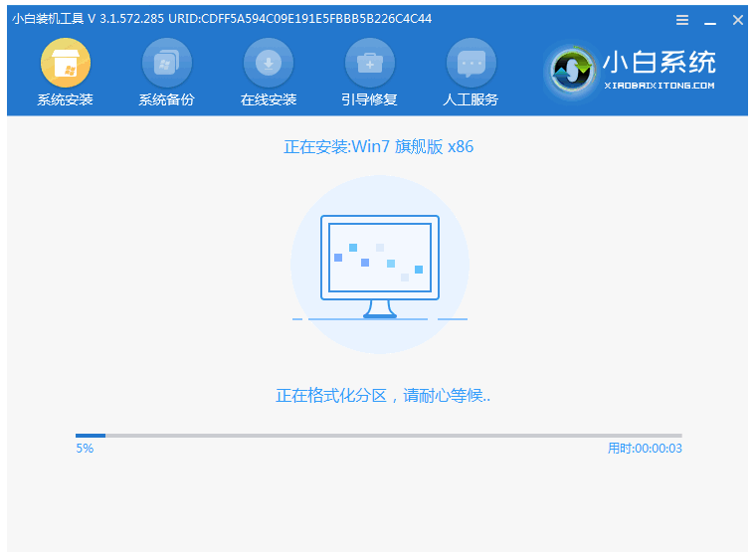The height and width of the screenshot is (558, 756).
Task: Choose the 人工服务 tab label
Action: click(x=471, y=99)
